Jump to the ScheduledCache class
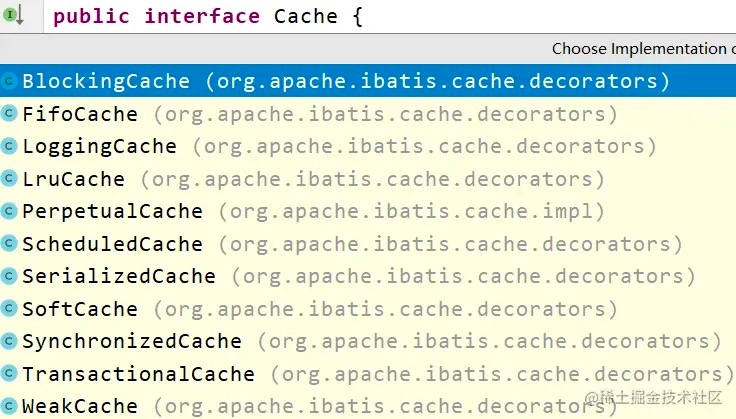The height and width of the screenshot is (419, 736). [112, 244]
